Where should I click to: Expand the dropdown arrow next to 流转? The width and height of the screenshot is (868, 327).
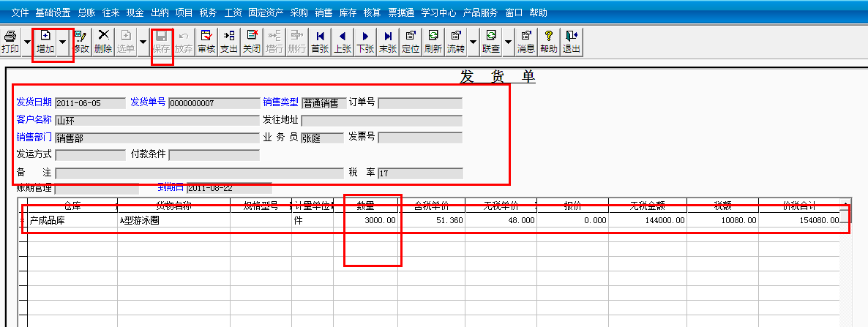coord(474,42)
